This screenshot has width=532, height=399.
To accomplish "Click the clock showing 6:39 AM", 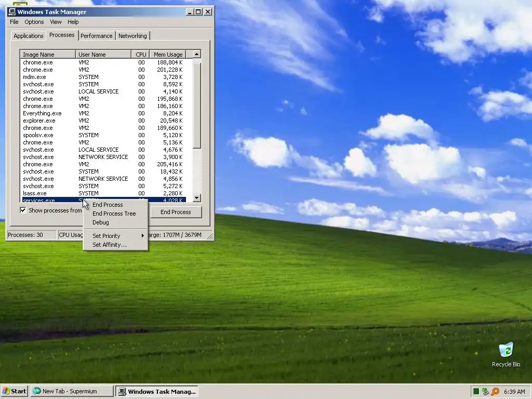I will click(514, 392).
